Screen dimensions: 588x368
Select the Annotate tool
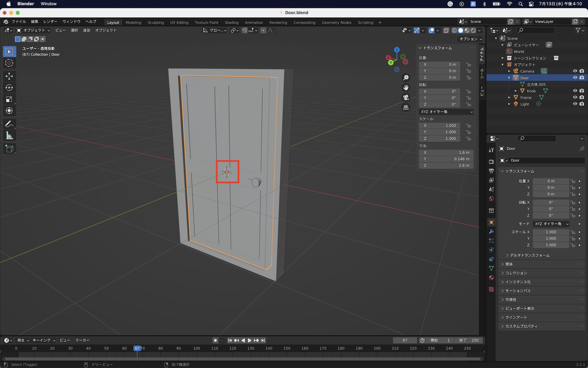9,124
